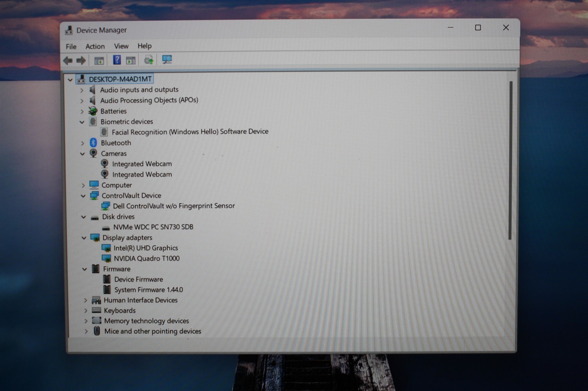Click the Firmware chip icon
The height and width of the screenshot is (391, 588).
96,269
